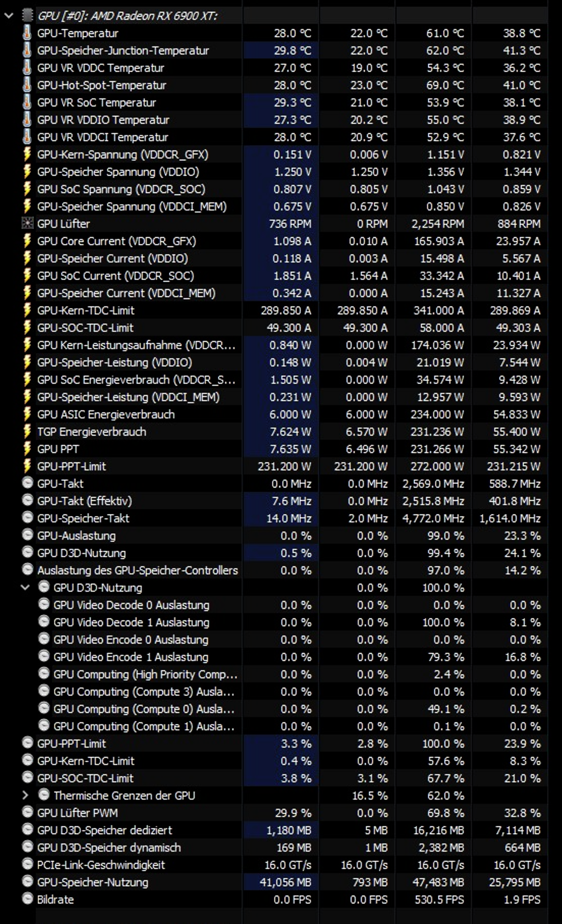Screen dimensions: 562x924
Task: Click maximum core current 165.903 A
Action: click(439, 241)
